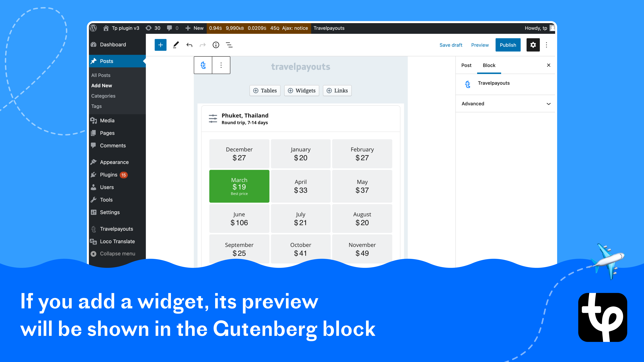644x362 pixels.
Task: Click the pencil/edit icon in toolbar
Action: tap(176, 44)
